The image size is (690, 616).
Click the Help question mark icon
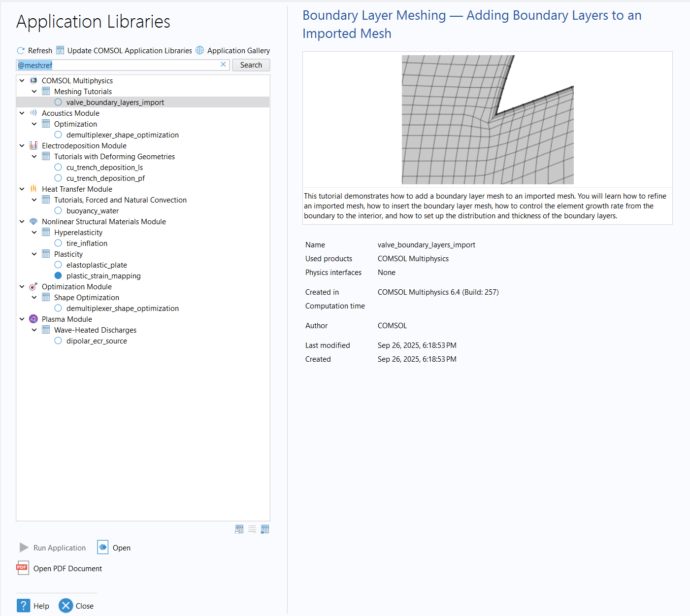point(23,606)
